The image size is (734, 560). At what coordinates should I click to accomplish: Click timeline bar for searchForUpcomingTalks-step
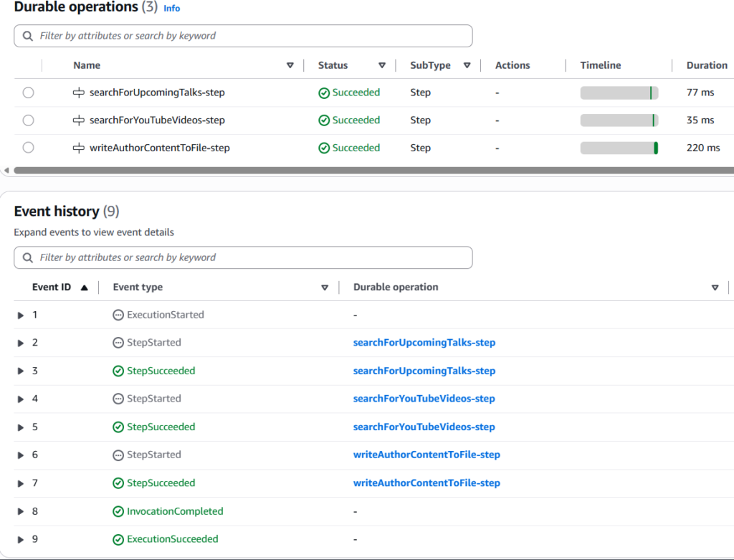[x=619, y=92]
